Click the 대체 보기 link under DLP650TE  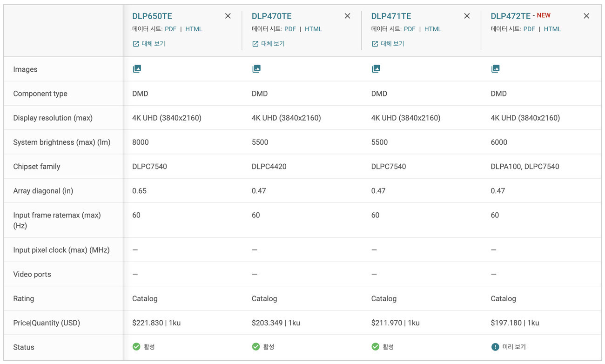149,44
